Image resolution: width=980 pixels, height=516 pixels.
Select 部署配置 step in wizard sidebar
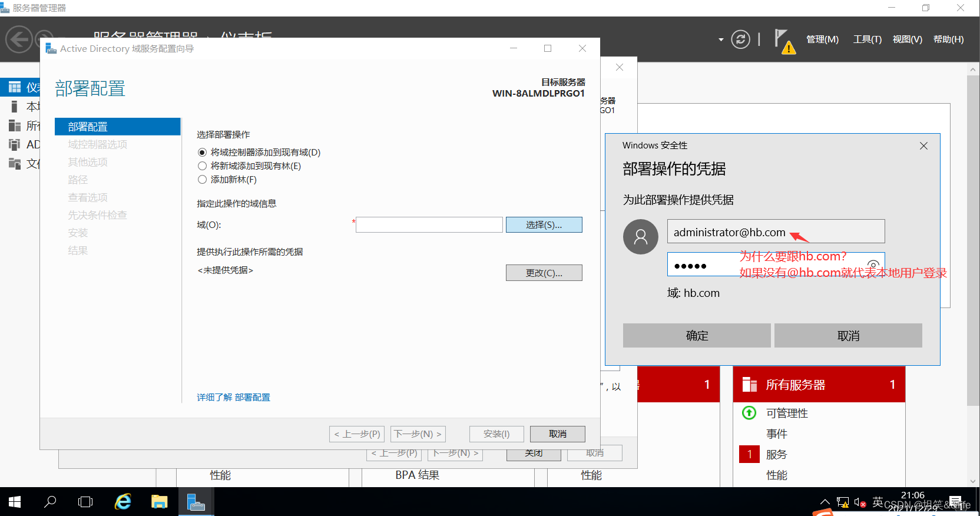[x=118, y=127]
